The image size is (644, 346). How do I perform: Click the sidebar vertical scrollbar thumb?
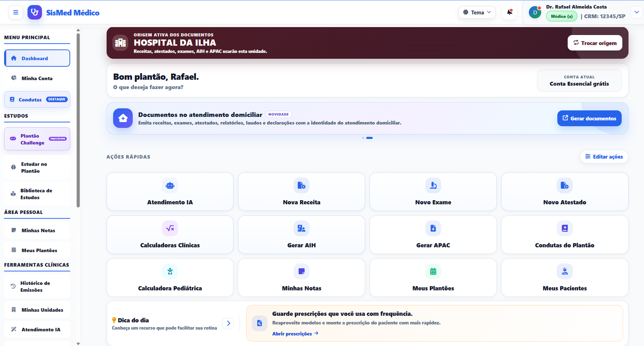click(x=78, y=120)
